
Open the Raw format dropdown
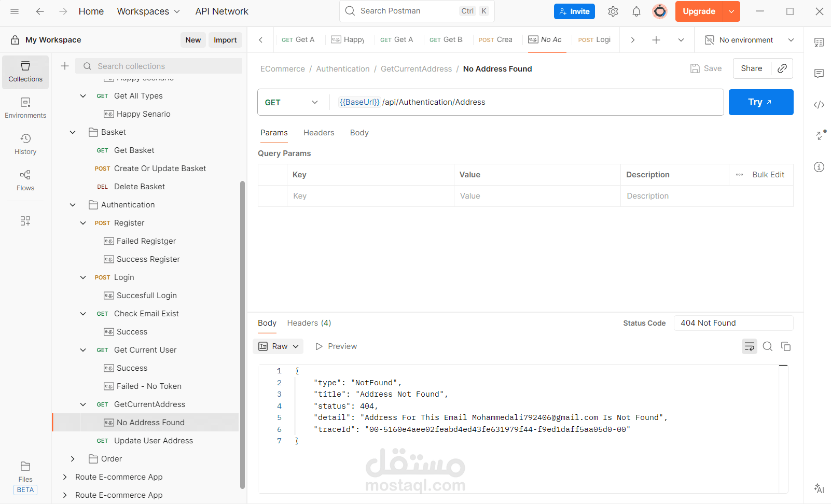pos(278,346)
